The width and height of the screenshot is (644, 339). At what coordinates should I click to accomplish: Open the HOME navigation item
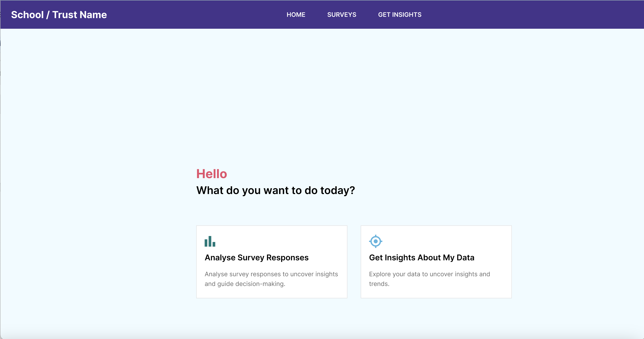296,15
